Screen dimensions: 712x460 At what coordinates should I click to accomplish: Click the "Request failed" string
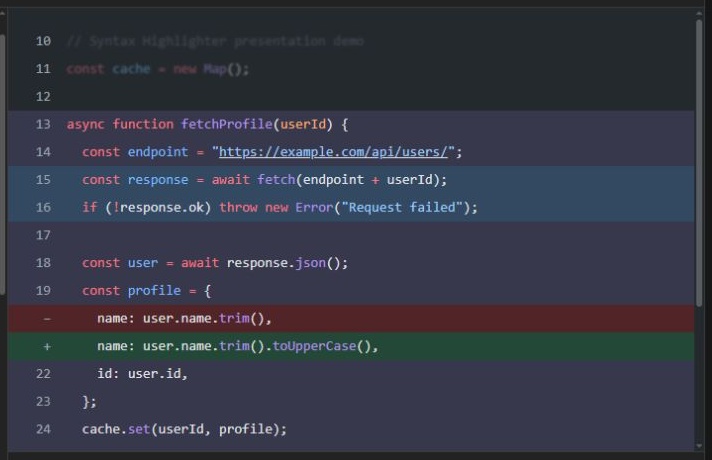402,208
